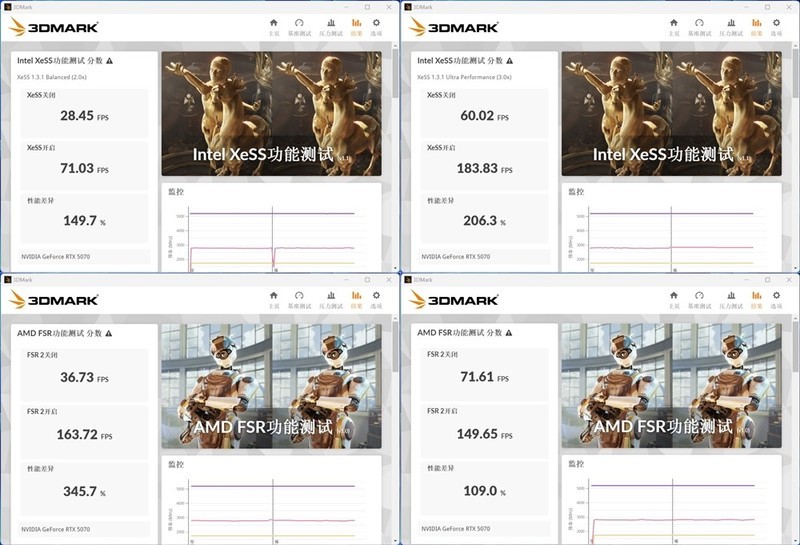This screenshot has width=800, height=545.
Task: Click scrollbar of FSR 345.7% window
Action: (395, 347)
